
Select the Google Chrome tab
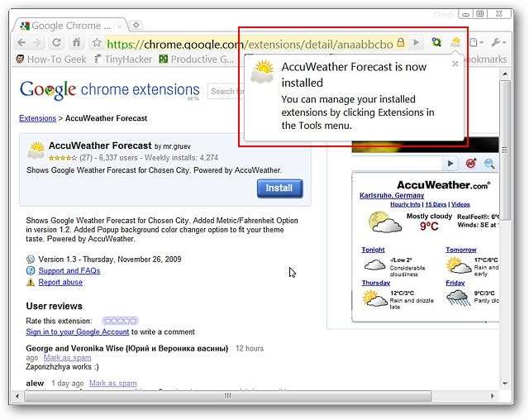point(70,26)
